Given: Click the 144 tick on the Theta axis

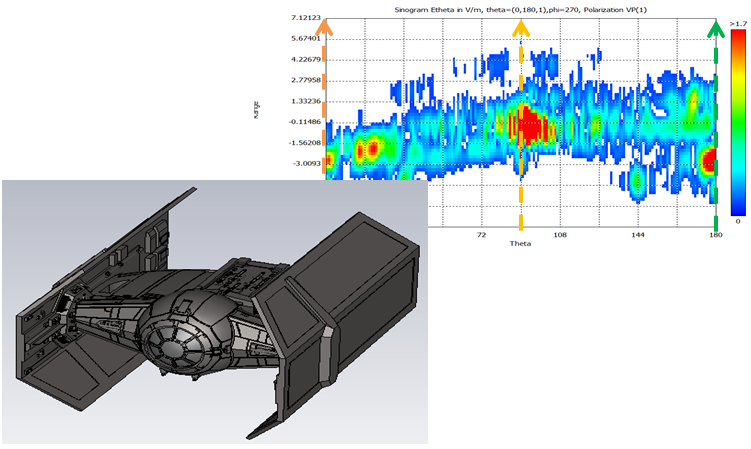Looking at the screenshot, I should pyautogui.click(x=637, y=235).
